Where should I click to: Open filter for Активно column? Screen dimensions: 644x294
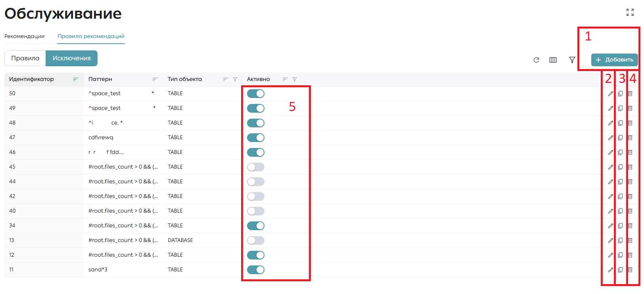[x=294, y=79]
